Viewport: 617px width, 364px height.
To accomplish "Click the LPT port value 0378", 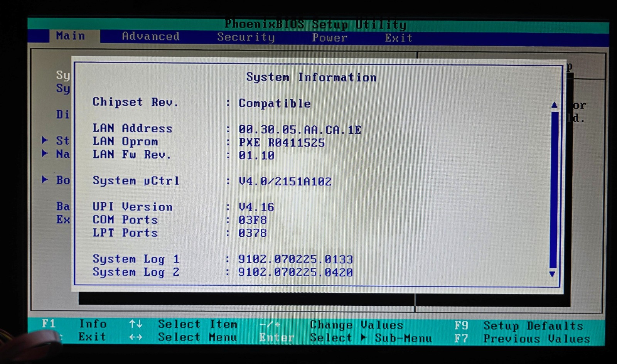I will tap(253, 233).
